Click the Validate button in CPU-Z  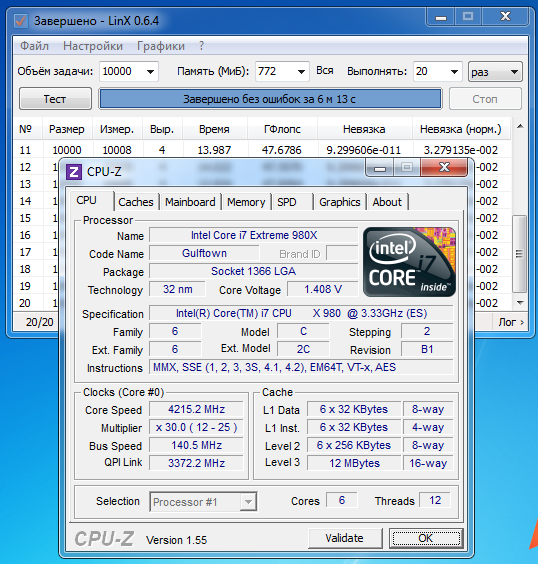click(x=345, y=538)
